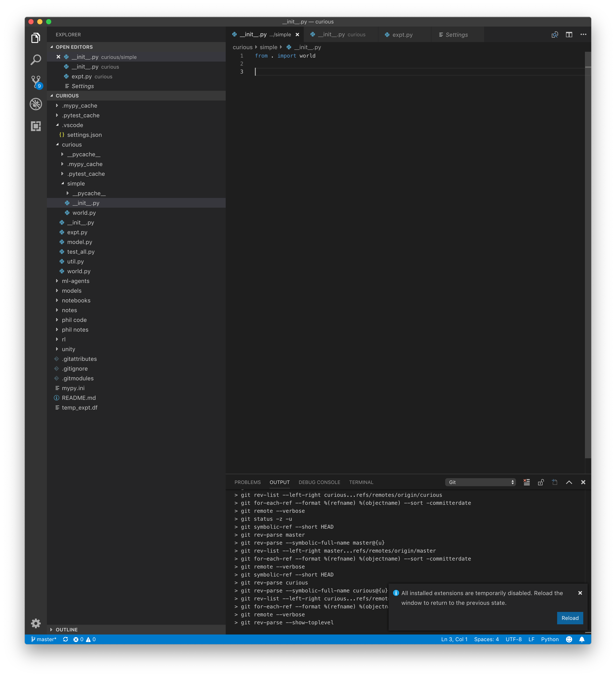Toggle scroll lock in the Output panel

[x=541, y=482]
